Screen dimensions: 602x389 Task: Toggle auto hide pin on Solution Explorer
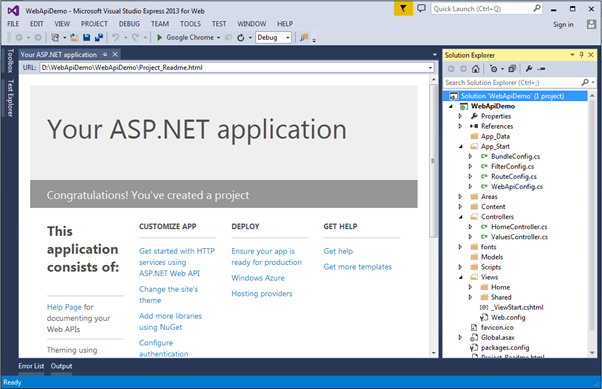(582, 55)
